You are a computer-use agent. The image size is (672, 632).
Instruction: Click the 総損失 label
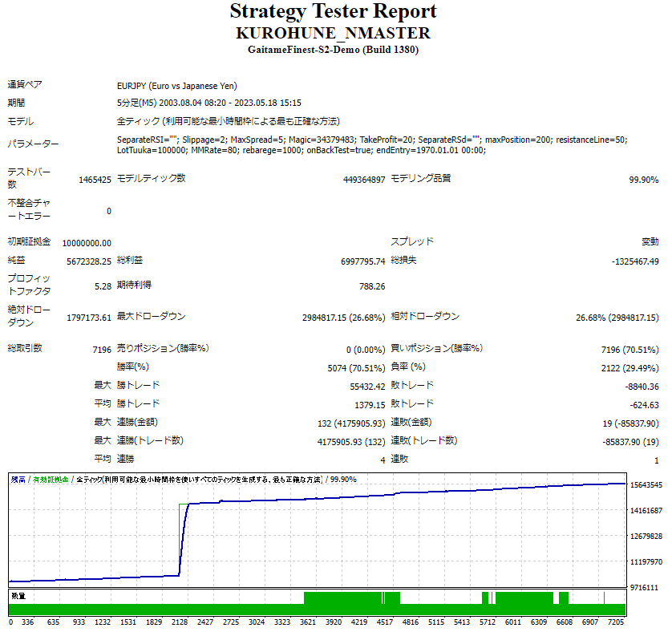click(x=403, y=261)
